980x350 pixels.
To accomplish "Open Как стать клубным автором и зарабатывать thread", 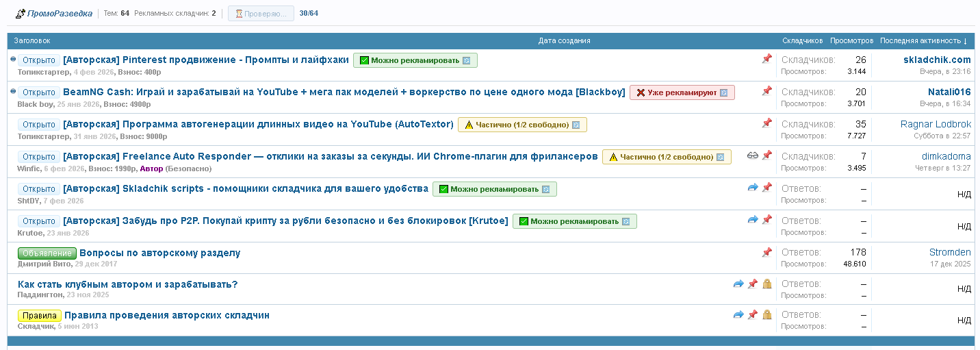I will [127, 284].
